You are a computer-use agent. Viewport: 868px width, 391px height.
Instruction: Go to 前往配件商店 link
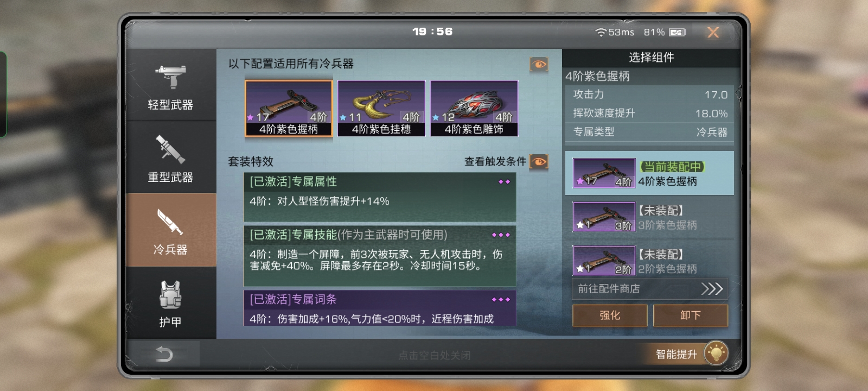click(650, 289)
